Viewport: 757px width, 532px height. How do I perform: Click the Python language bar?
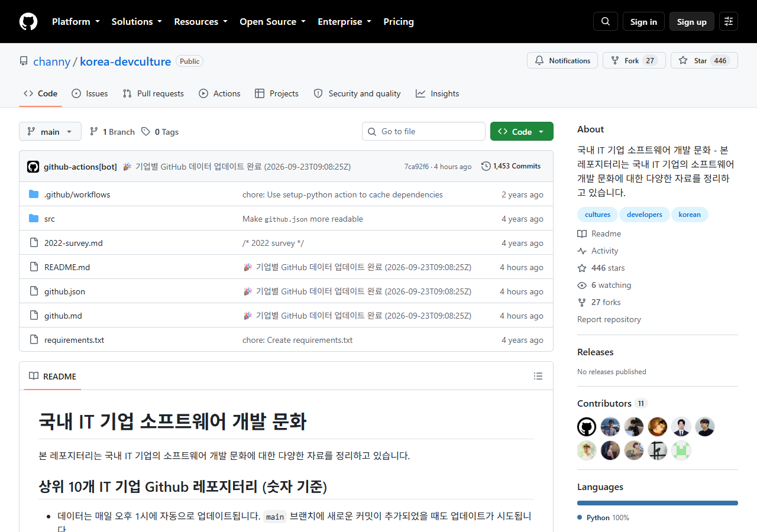click(658, 503)
